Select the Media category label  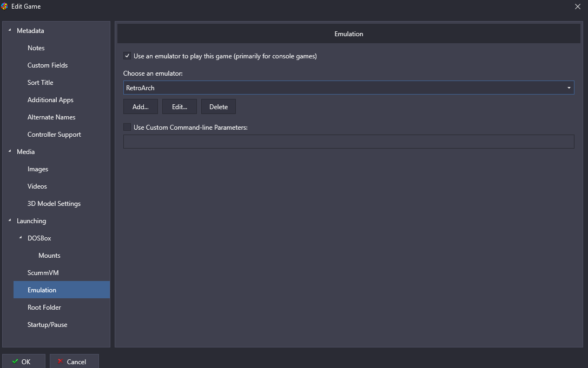point(25,152)
